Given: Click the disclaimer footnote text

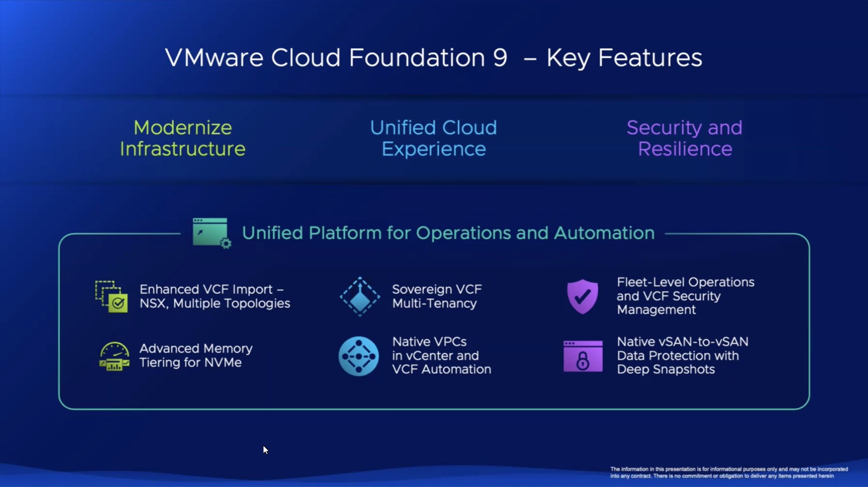Looking at the screenshot, I should (729, 472).
